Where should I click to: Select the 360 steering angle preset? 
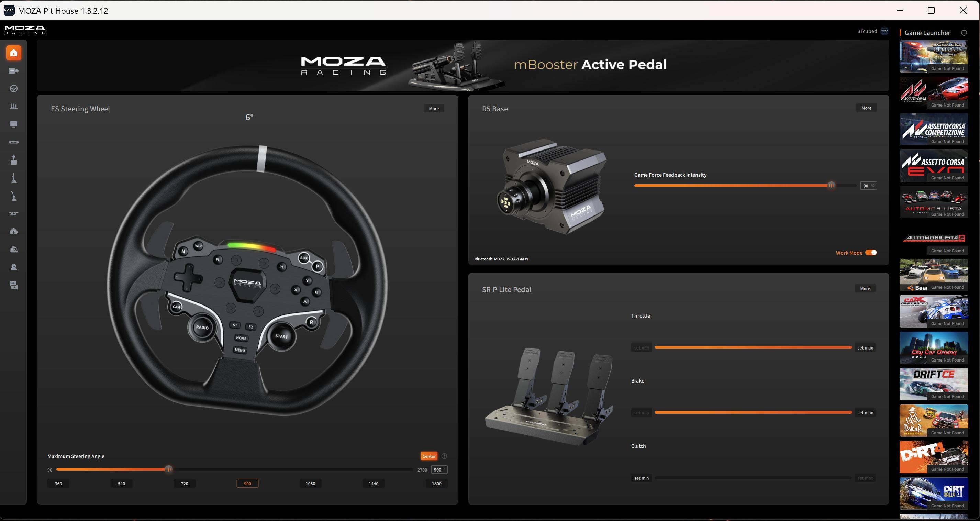[58, 483]
